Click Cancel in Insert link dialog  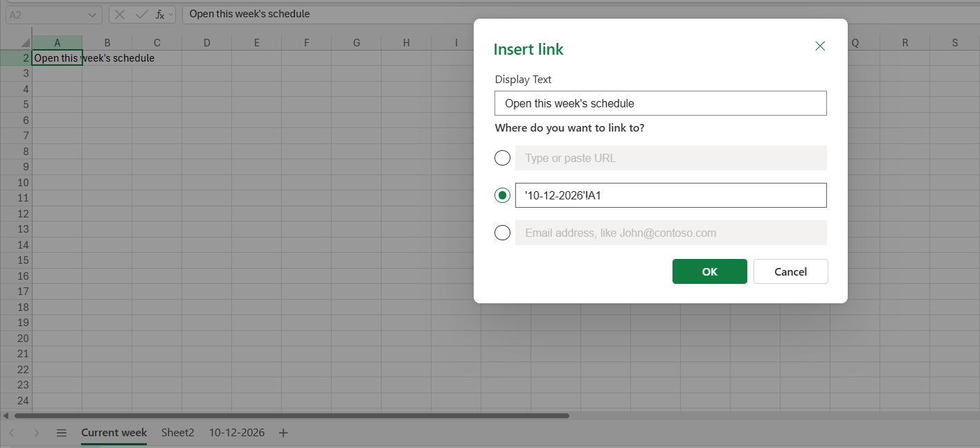tap(791, 271)
